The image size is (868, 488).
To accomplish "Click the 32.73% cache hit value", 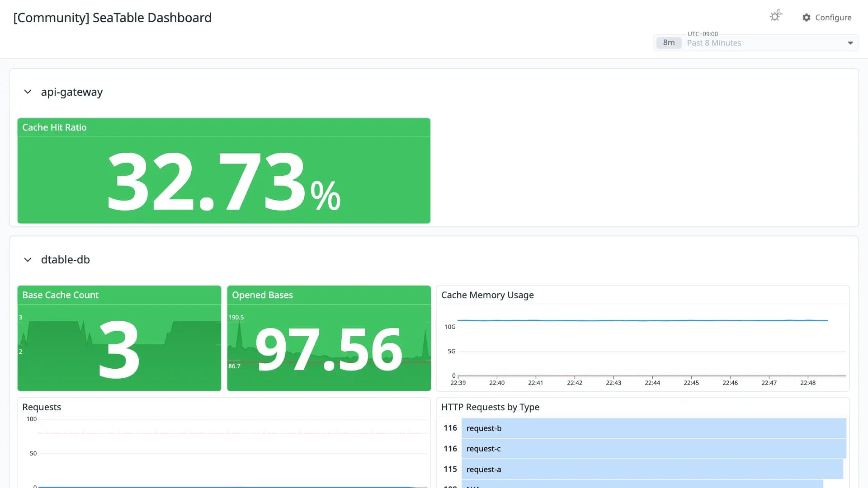I will (x=224, y=181).
